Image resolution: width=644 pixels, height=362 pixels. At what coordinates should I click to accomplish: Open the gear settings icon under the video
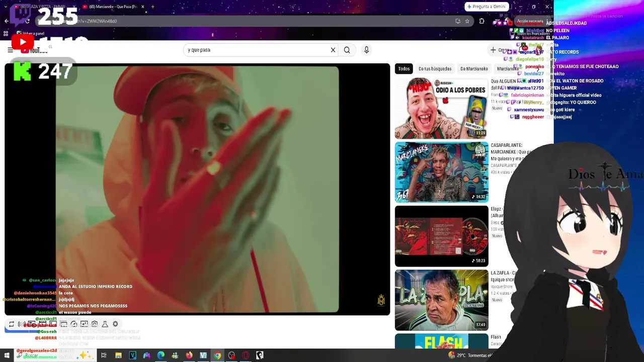point(115,324)
